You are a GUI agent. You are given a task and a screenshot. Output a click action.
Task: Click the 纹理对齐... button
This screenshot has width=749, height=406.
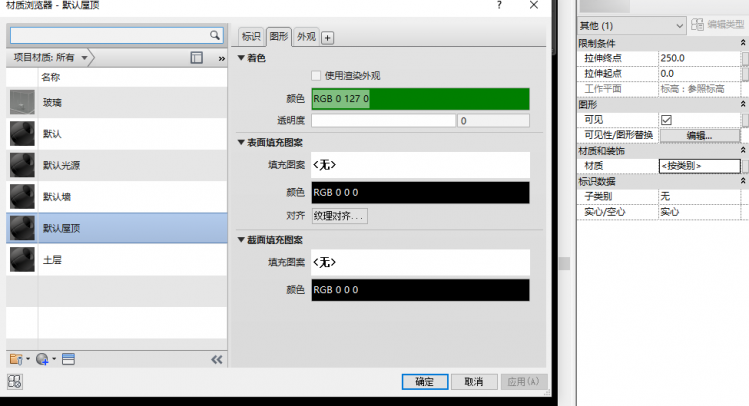[340, 216]
